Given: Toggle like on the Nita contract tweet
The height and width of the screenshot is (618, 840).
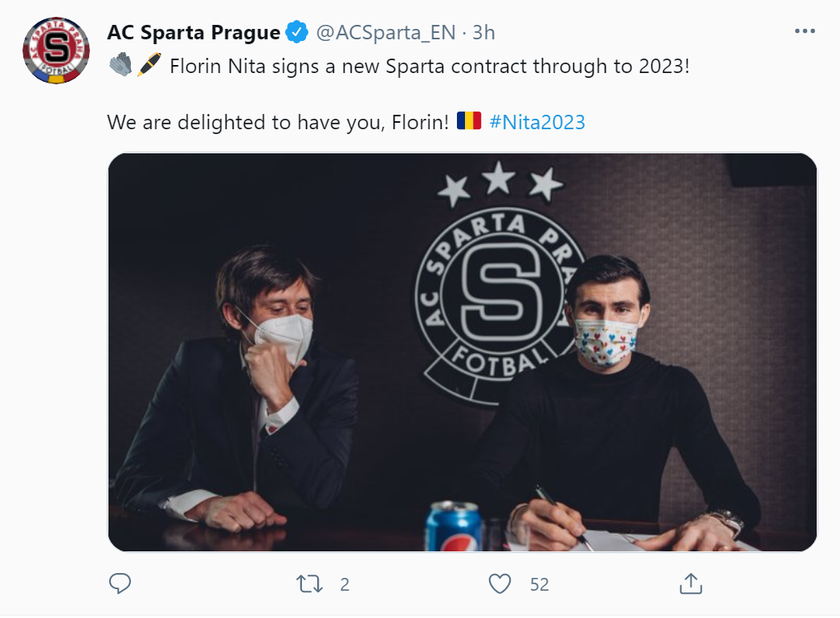Looking at the screenshot, I should (500, 586).
